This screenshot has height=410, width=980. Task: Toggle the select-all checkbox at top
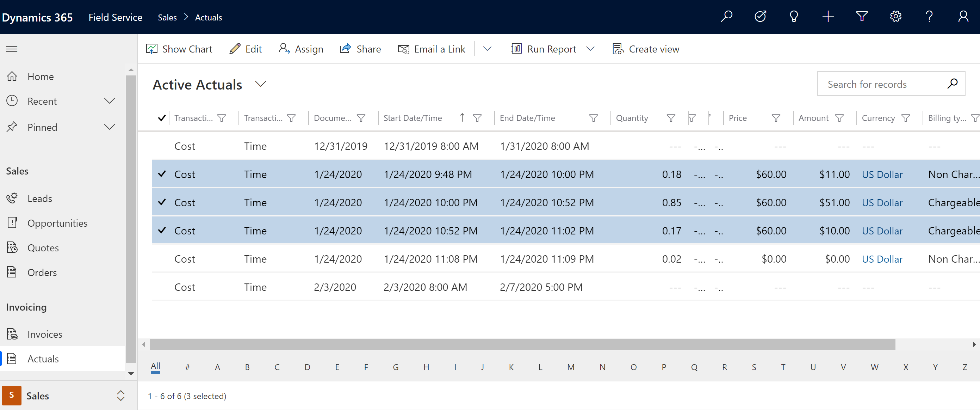pos(161,118)
